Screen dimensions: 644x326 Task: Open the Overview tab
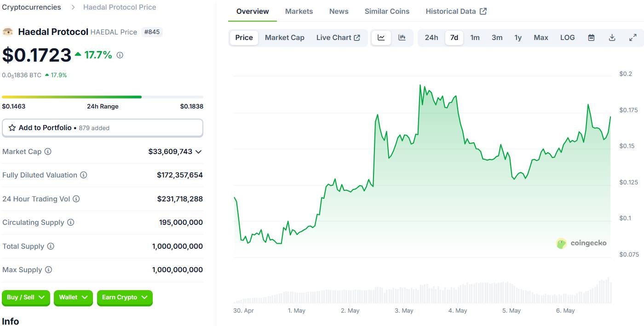click(253, 11)
